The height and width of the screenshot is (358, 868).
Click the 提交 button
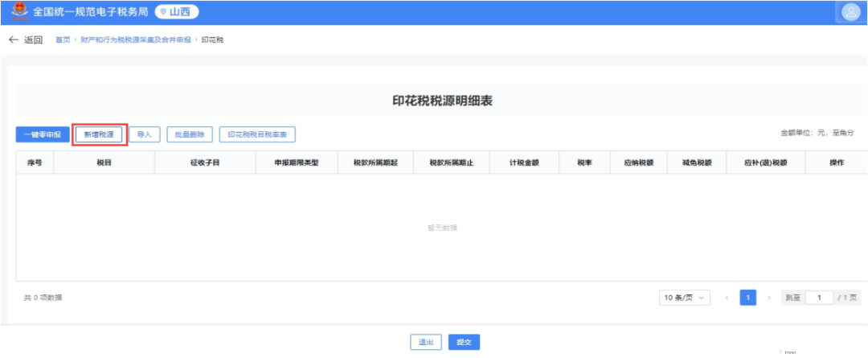(x=464, y=343)
